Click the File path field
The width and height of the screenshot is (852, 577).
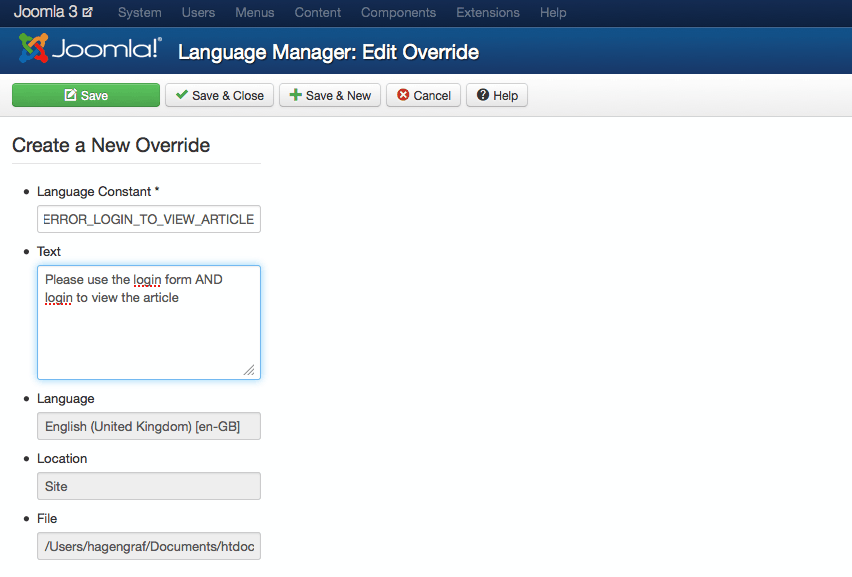click(x=149, y=546)
